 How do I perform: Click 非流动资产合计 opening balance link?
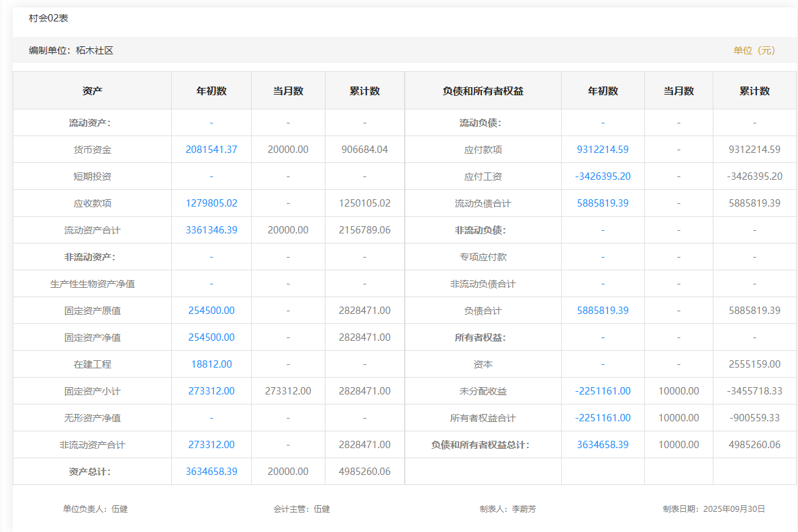(x=211, y=445)
